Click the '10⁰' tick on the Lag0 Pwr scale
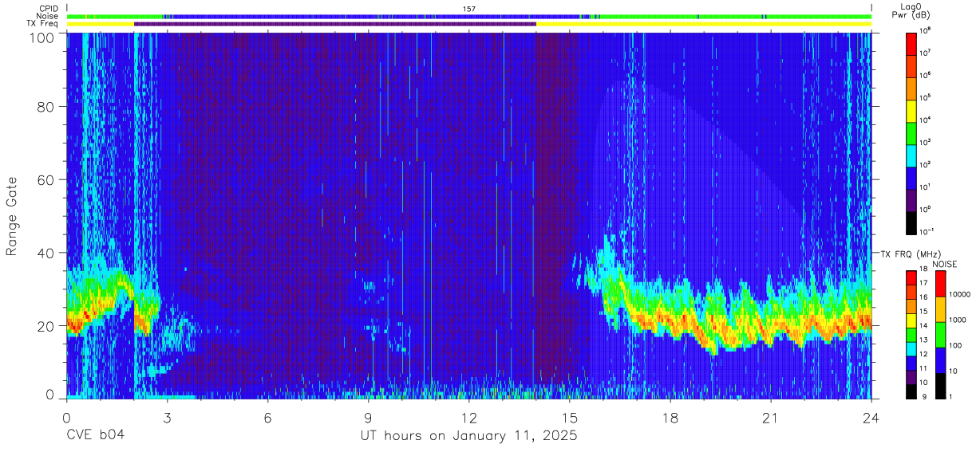This screenshot has width=980, height=452. [926, 209]
